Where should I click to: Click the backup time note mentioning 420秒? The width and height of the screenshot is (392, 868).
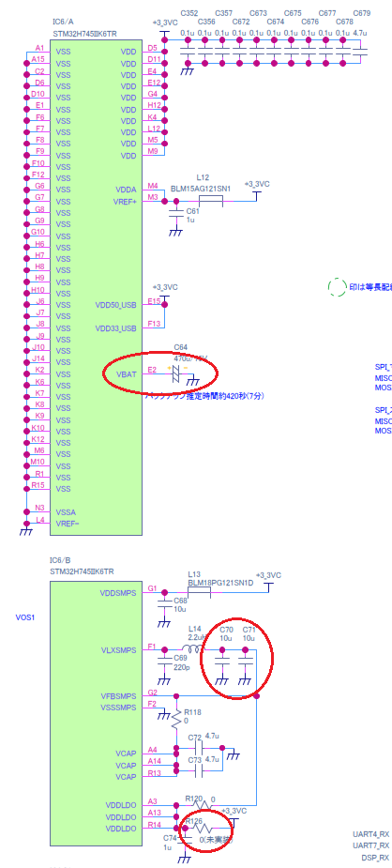click(x=204, y=396)
